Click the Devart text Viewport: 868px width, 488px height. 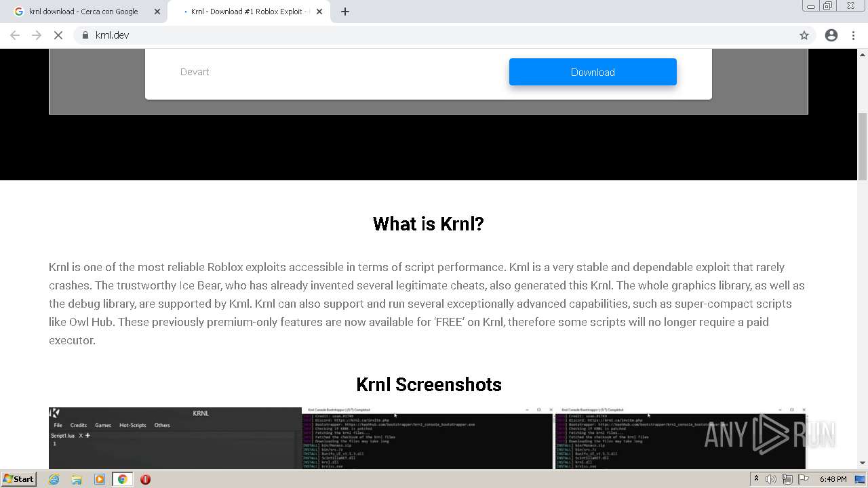(x=195, y=72)
